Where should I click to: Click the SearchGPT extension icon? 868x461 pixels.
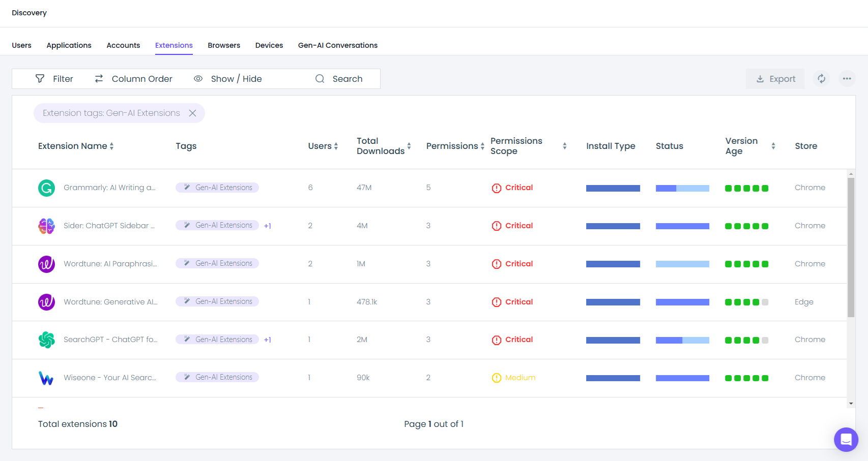point(46,340)
